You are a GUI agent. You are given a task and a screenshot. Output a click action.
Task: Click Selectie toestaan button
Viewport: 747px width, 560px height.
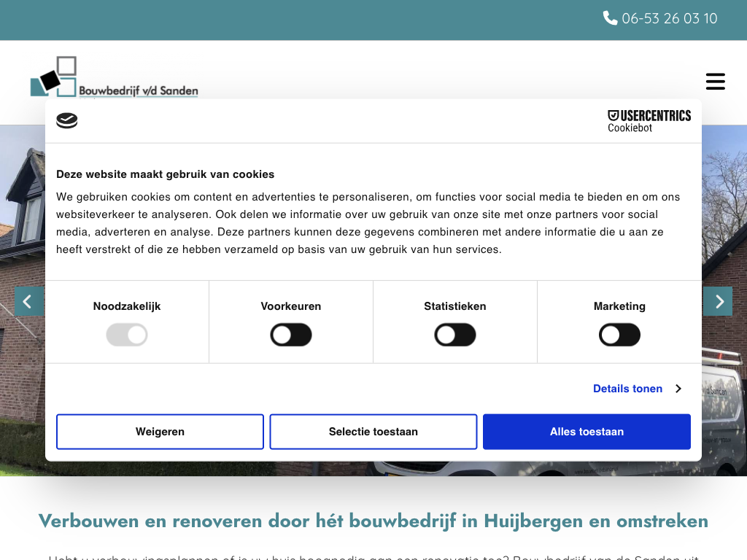(x=373, y=432)
